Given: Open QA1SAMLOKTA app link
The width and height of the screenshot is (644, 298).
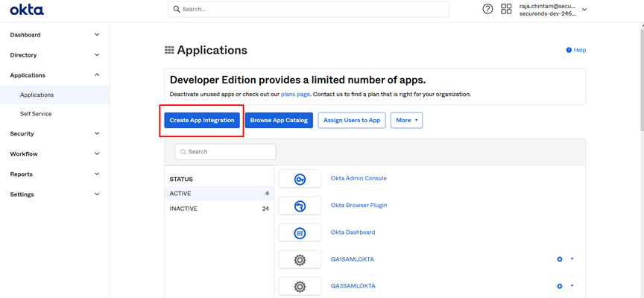Looking at the screenshot, I should [353, 259].
